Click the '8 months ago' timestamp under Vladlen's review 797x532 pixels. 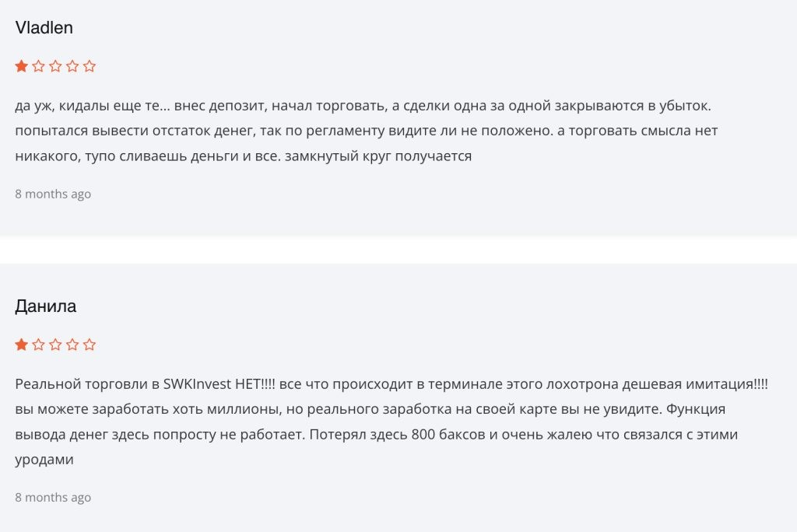pyautogui.click(x=53, y=194)
